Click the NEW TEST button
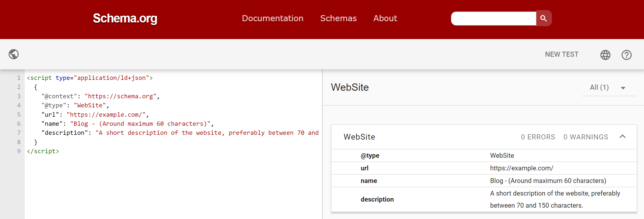This screenshot has height=219, width=644. (x=562, y=54)
